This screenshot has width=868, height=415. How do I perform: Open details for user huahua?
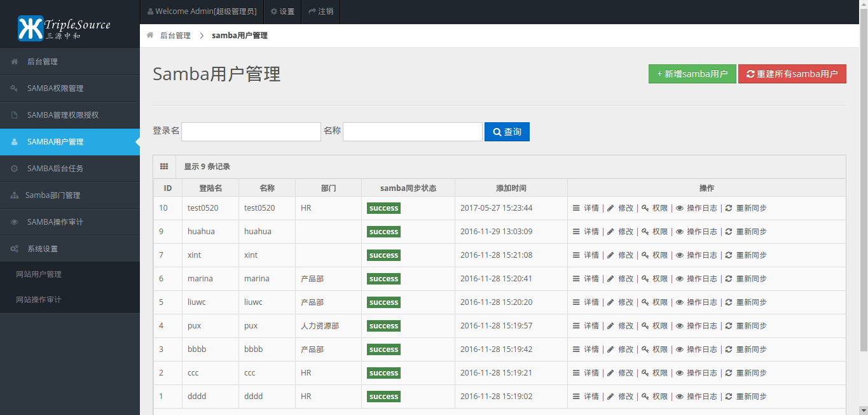tap(586, 232)
